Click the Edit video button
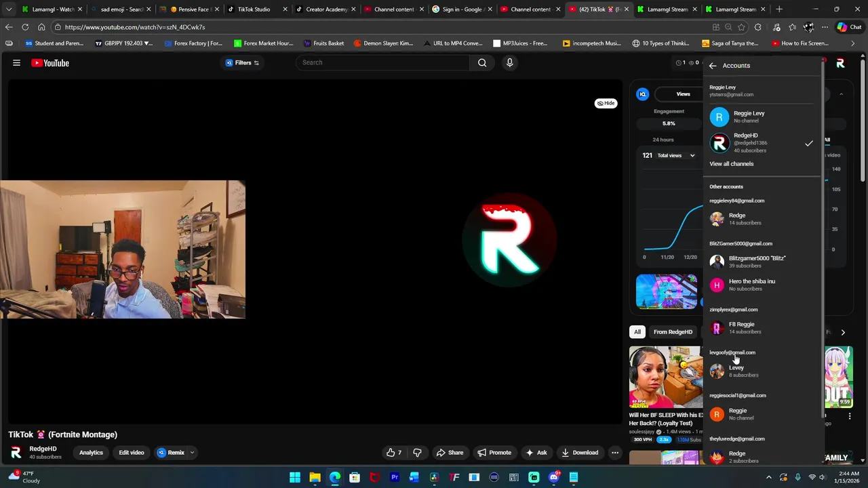The height and width of the screenshot is (488, 868). pos(132,453)
